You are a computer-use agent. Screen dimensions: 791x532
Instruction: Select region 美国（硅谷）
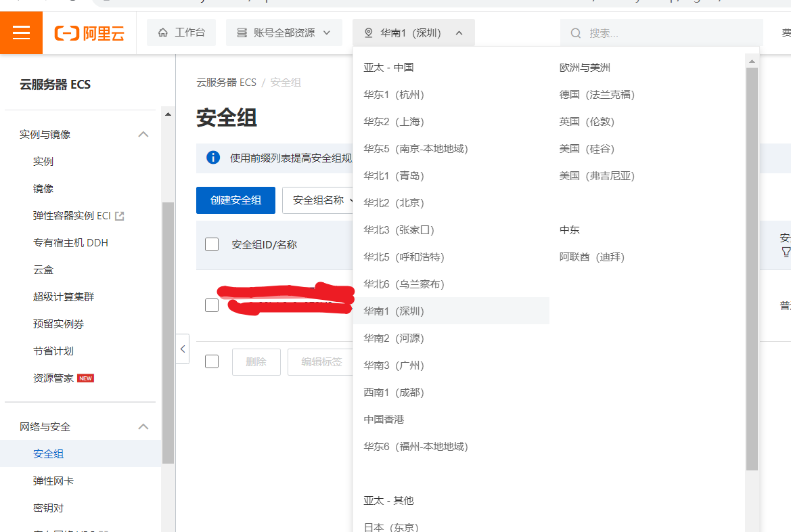coord(587,148)
